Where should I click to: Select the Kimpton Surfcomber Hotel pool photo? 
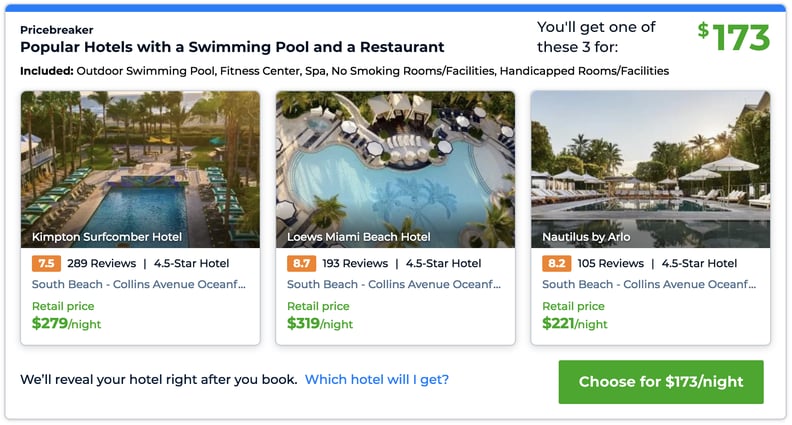tap(140, 169)
